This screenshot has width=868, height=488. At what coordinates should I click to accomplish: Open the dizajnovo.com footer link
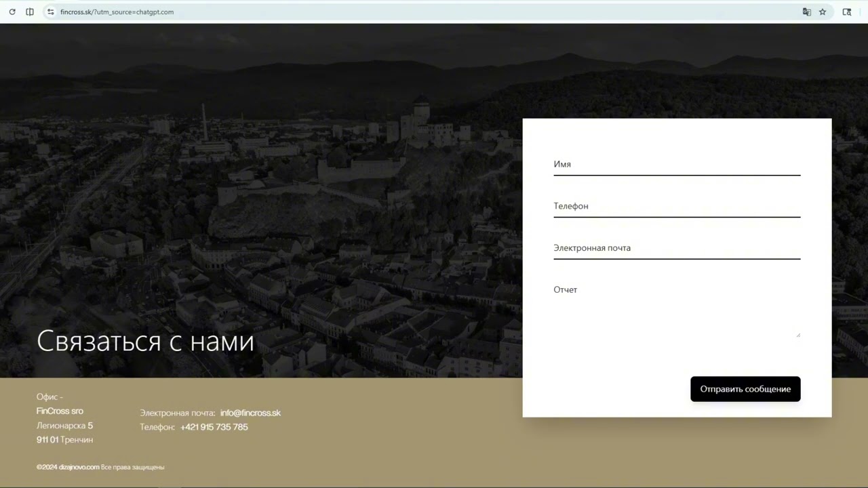[x=79, y=467]
